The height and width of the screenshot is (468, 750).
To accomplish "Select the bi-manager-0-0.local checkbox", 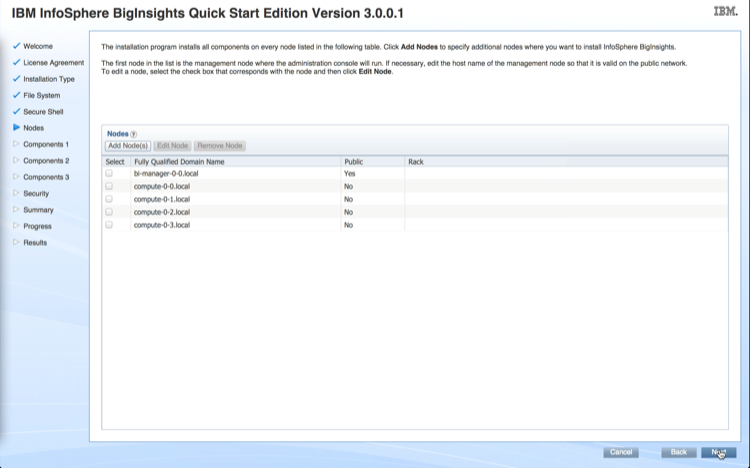I will (x=109, y=173).
